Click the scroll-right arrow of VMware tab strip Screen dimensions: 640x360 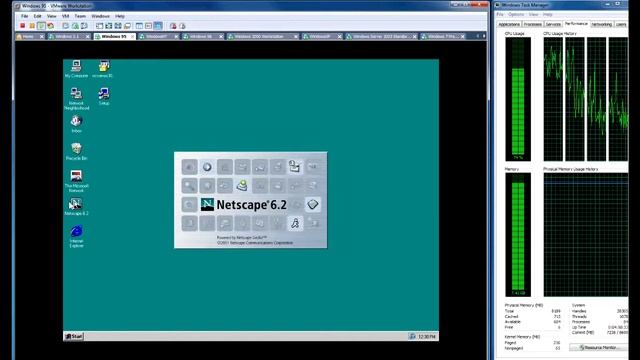484,36
